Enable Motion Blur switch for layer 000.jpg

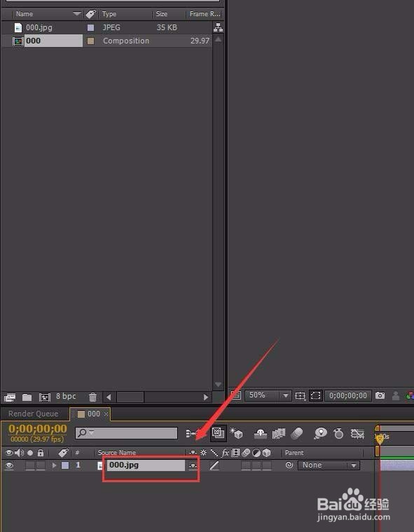246,465
